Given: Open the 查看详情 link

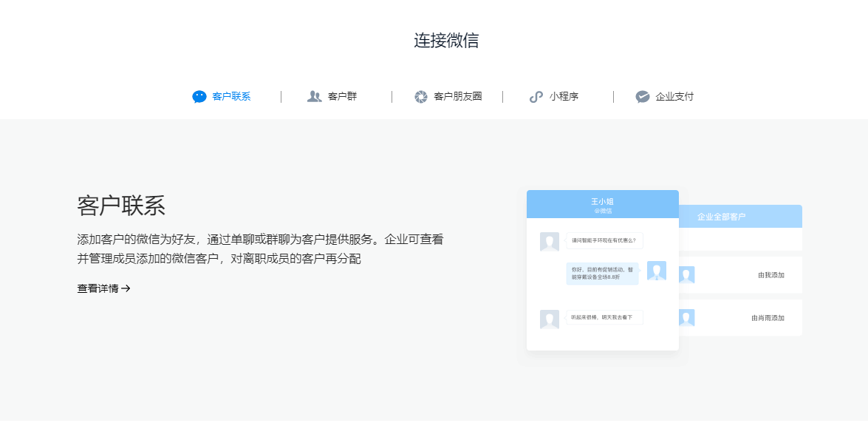Looking at the screenshot, I should (103, 288).
